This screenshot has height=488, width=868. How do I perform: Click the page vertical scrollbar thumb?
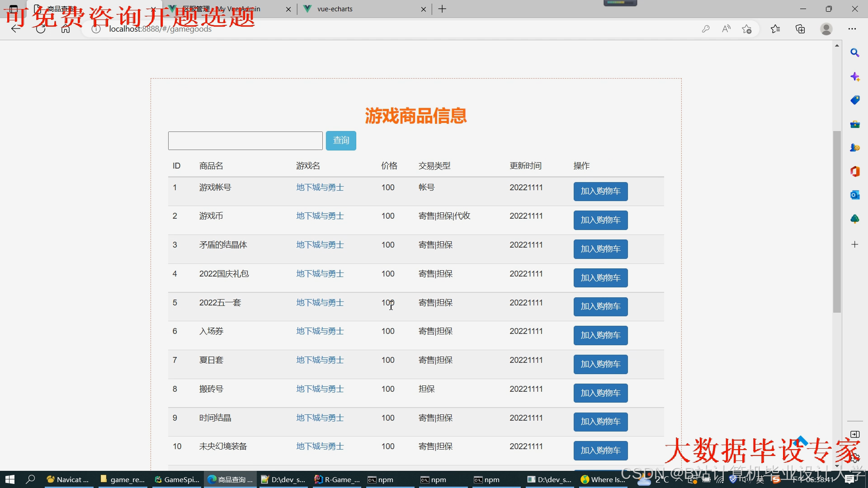click(837, 221)
